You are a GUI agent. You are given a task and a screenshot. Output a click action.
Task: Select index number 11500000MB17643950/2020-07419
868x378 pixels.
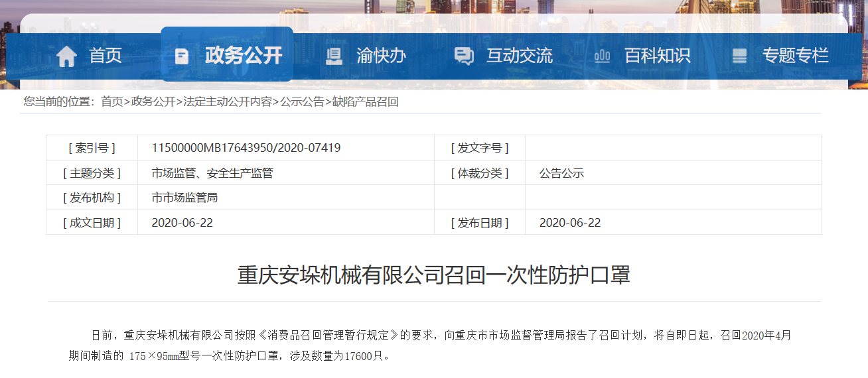246,148
